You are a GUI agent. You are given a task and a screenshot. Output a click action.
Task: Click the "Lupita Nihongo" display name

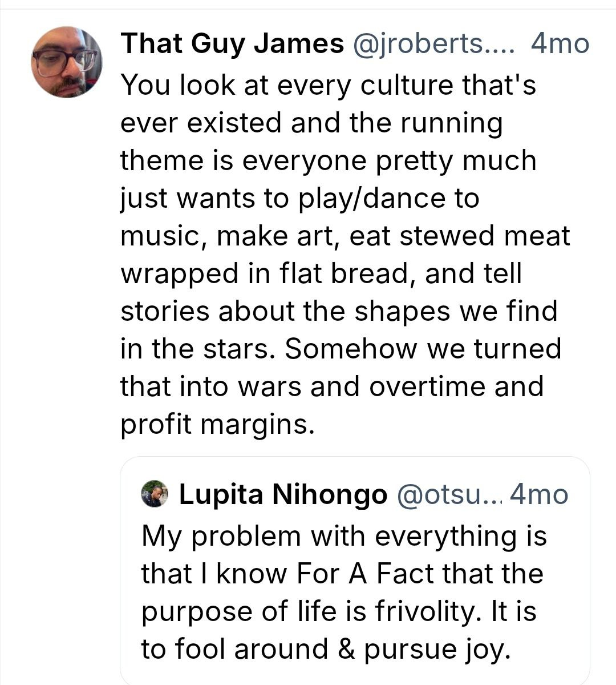point(283,494)
